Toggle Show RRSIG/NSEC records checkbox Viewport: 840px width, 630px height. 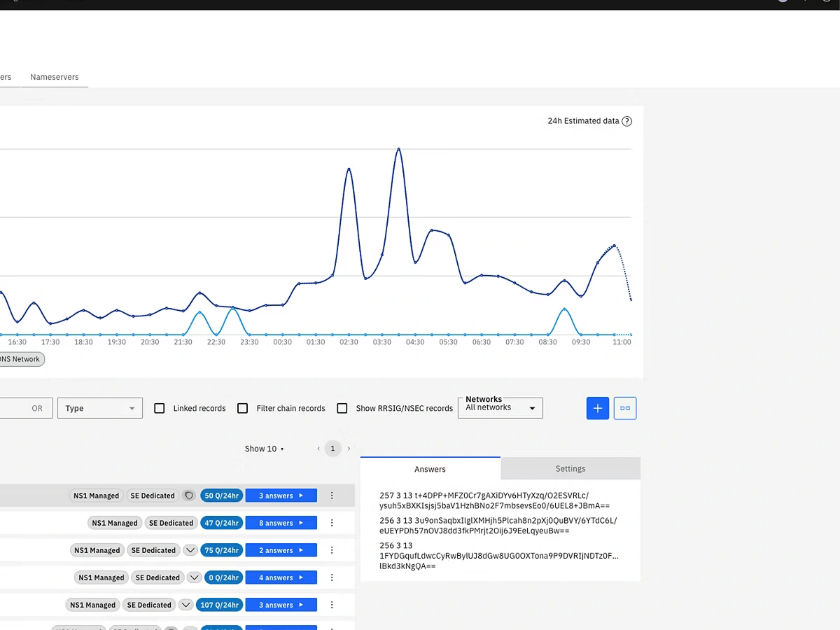point(342,408)
